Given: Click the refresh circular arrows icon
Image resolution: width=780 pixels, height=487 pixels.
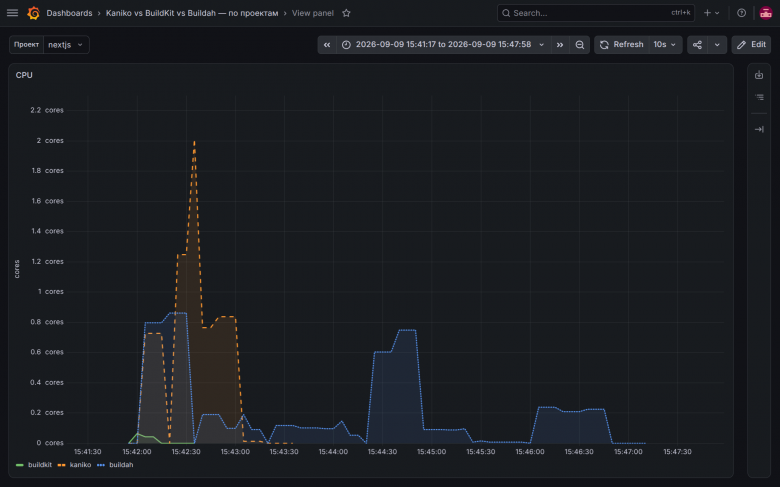Looking at the screenshot, I should tap(604, 45).
